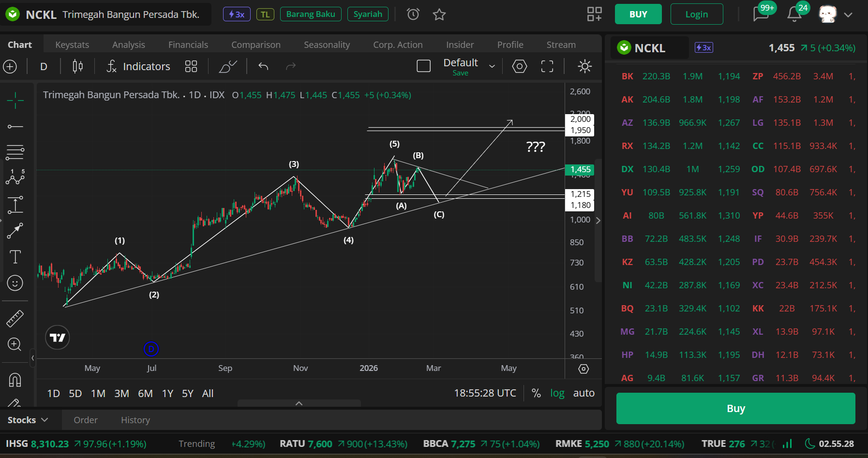Click the green BUY button in header
868x458 pixels.
(638, 15)
